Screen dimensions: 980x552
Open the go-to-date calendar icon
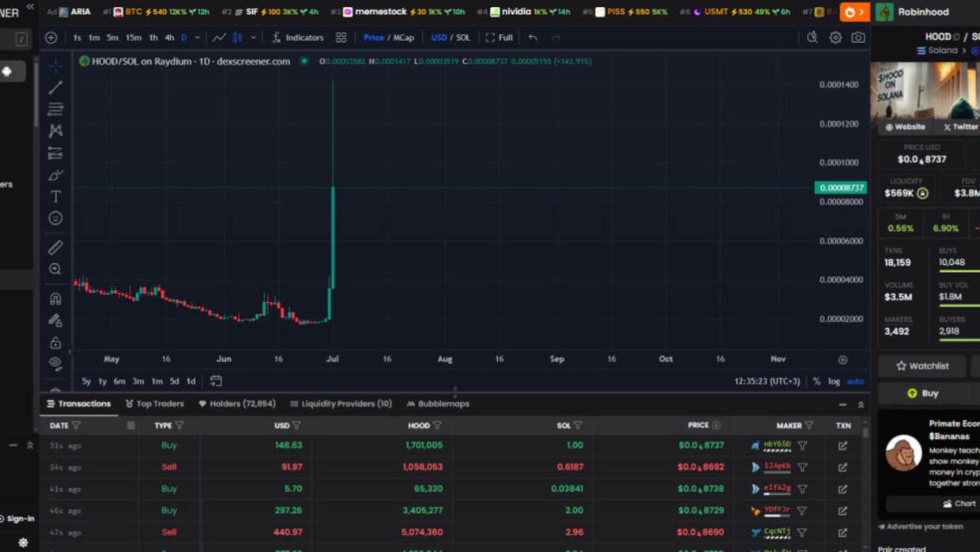216,381
